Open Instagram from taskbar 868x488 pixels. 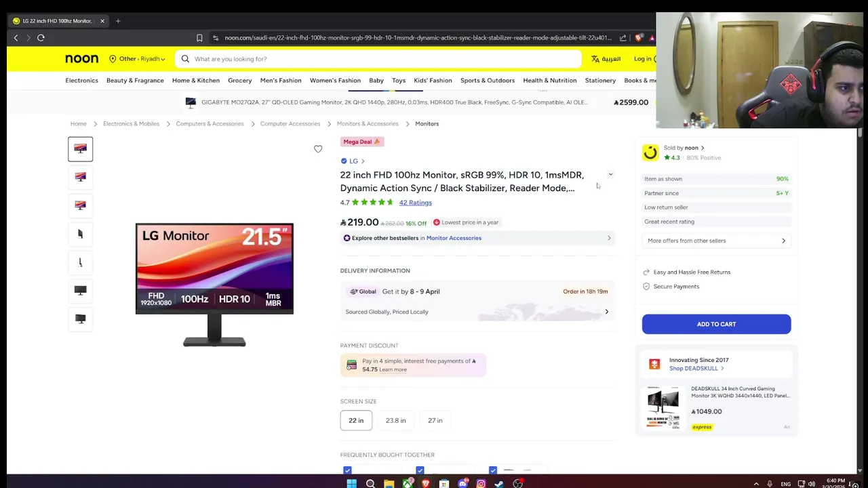481,483
